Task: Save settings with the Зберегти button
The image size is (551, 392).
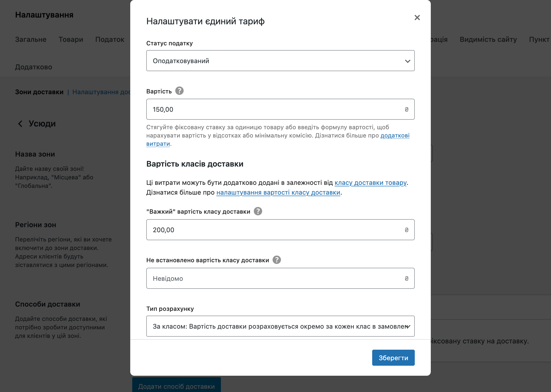Action: point(393,358)
